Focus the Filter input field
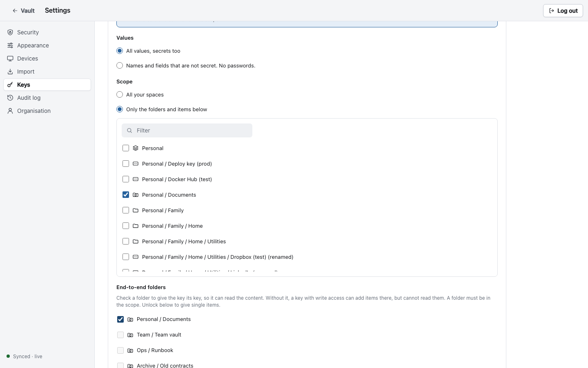The image size is (588, 368). click(x=187, y=130)
